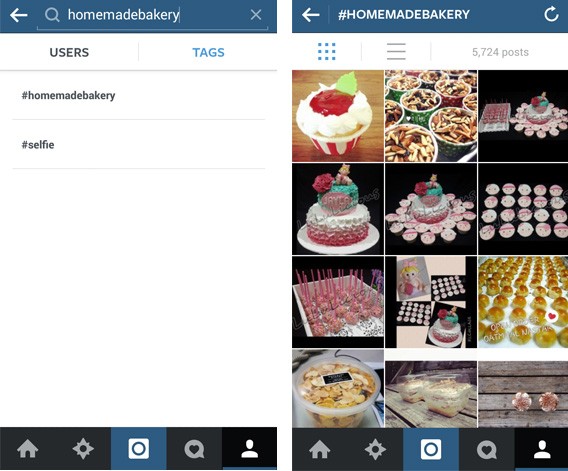Open profile in right bottom bar
Image resolution: width=568 pixels, height=471 pixels.
pos(542,449)
